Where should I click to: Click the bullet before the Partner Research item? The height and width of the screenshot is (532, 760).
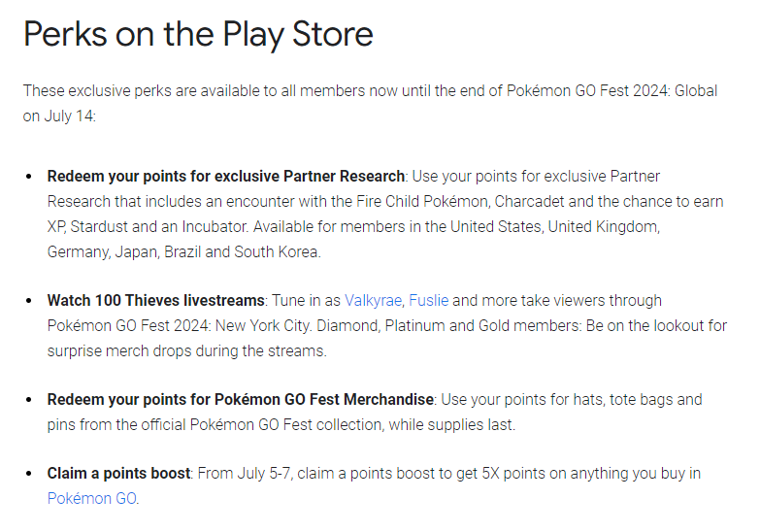(x=31, y=177)
